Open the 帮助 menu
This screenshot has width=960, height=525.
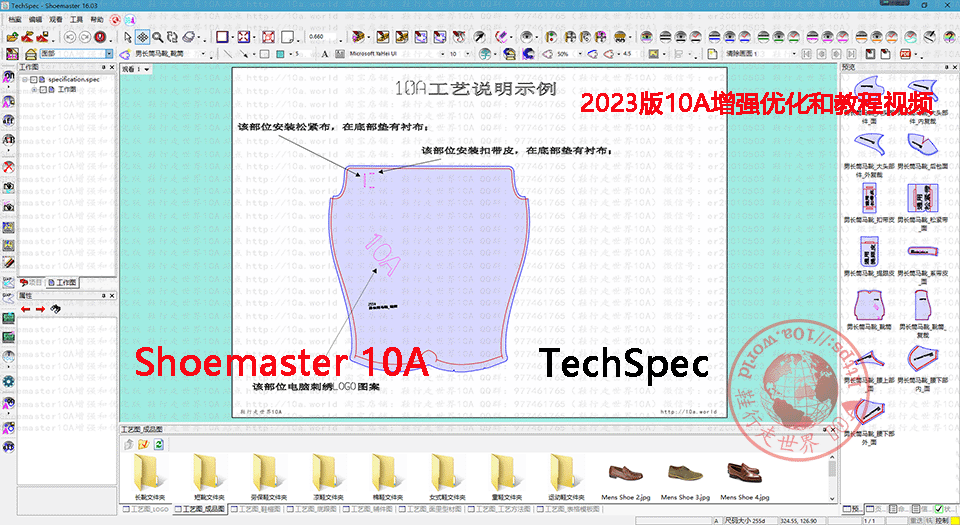(97, 20)
